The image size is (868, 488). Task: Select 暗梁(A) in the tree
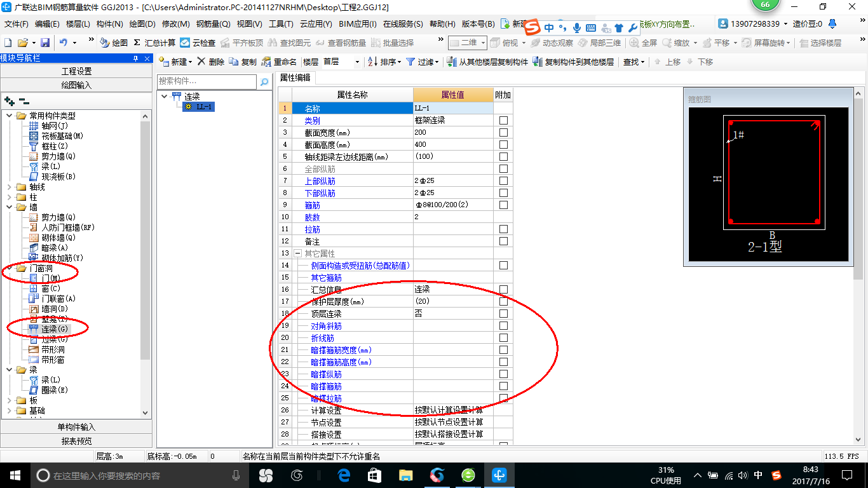[55, 248]
